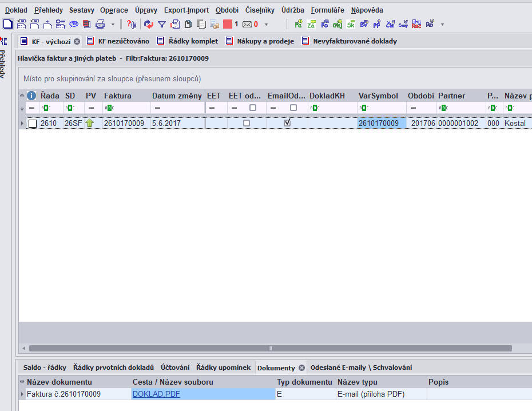Open the Číselníky menu
This screenshot has width=532, height=411.
coord(260,10)
